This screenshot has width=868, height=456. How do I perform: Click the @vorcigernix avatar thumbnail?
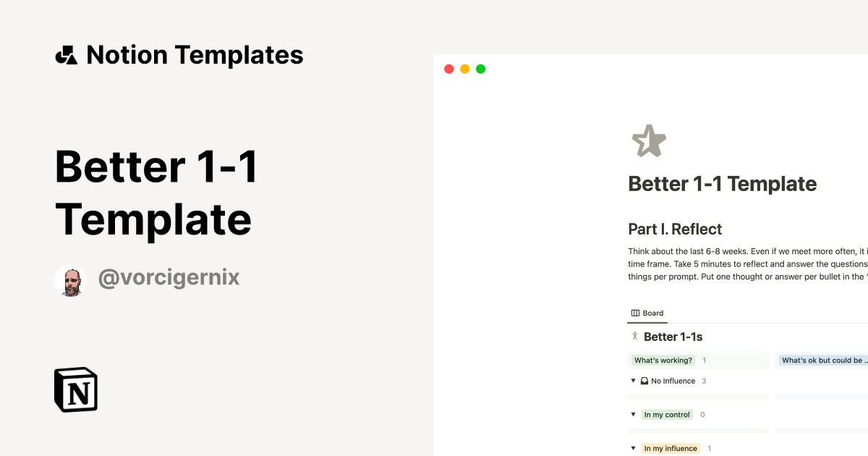(x=71, y=278)
